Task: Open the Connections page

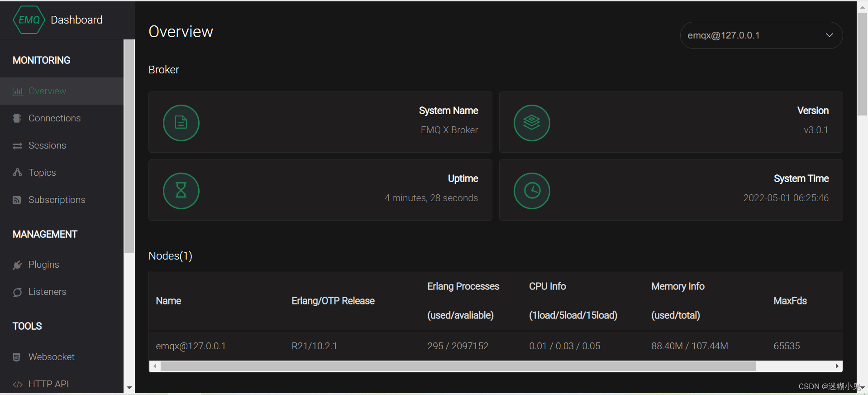Action: (62, 118)
